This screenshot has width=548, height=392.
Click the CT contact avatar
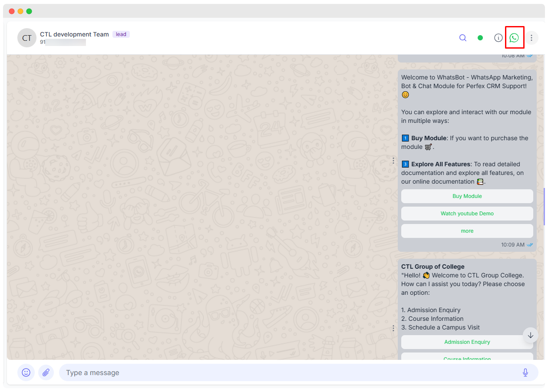click(x=27, y=38)
